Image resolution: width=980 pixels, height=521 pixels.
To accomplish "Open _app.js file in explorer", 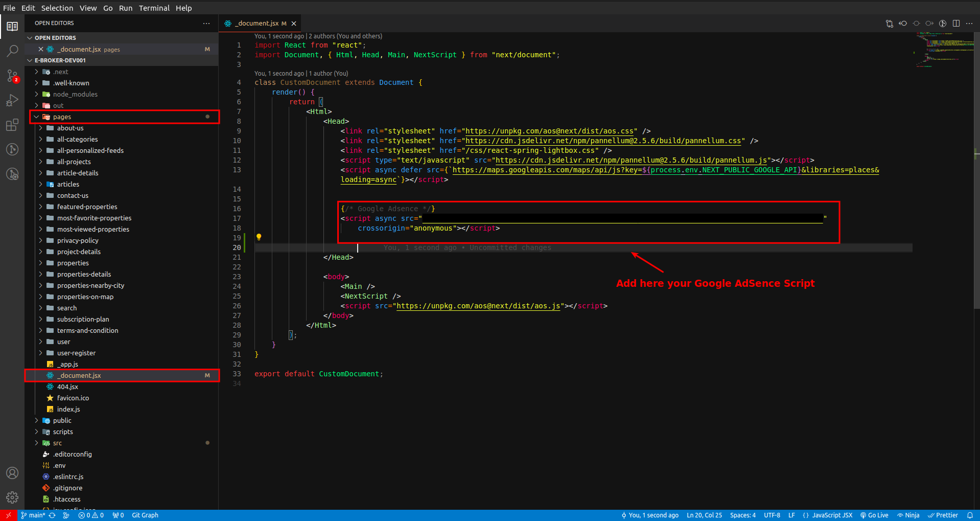I will pos(122,364).
